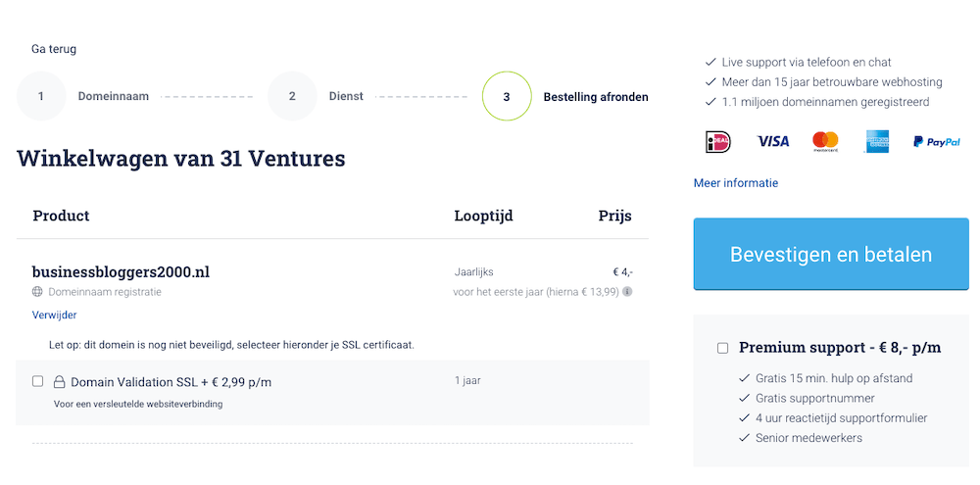Click the iDEAL payment logo

click(x=718, y=142)
